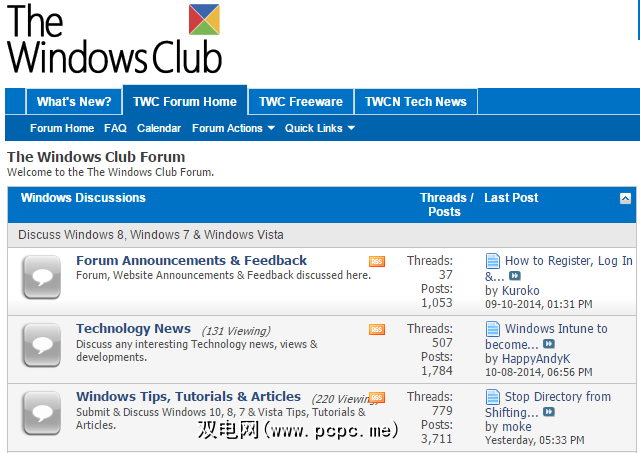Screen dimensions: 640x453
Task: Open Technology News forum
Action: click(x=133, y=329)
